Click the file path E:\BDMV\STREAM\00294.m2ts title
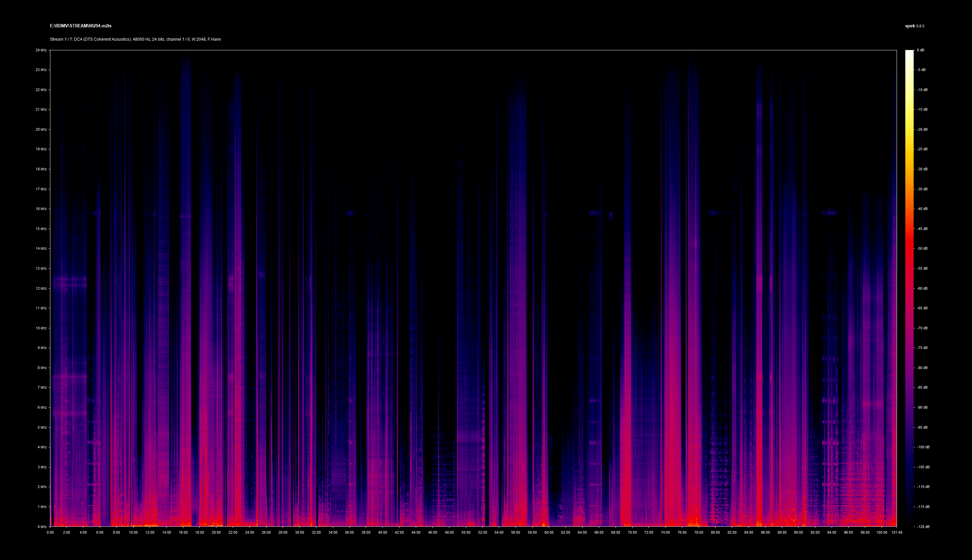 [80, 26]
